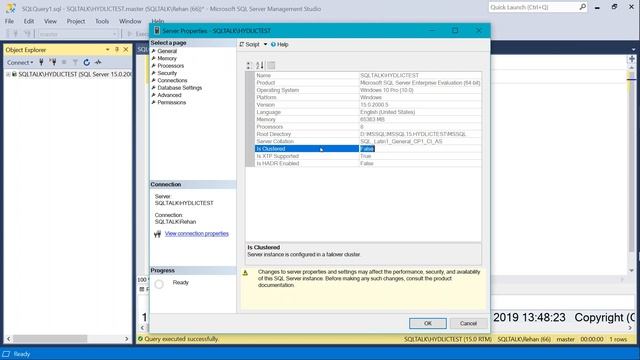Click the Quick Launch magnifier icon
The image size is (640, 360).
coord(582,7)
